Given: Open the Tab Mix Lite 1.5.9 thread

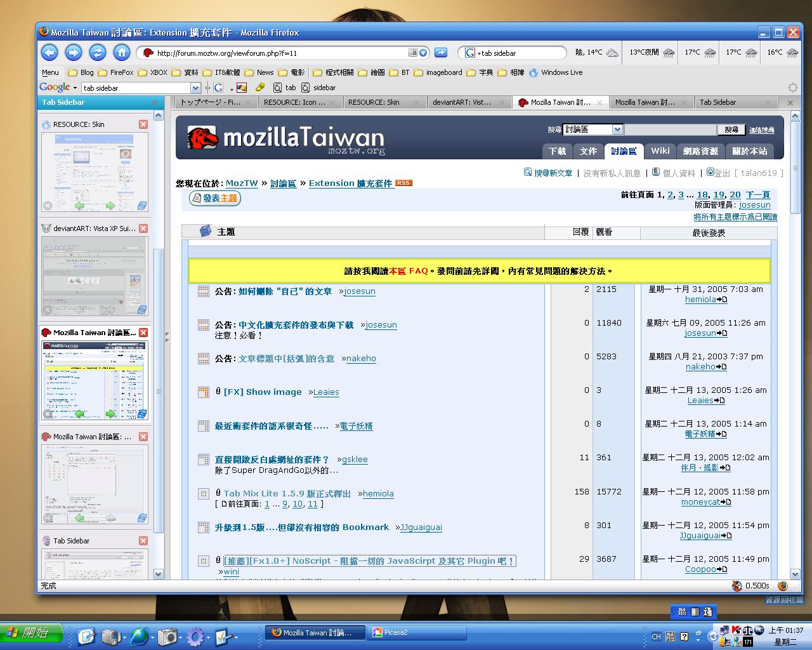Looking at the screenshot, I should (287, 493).
